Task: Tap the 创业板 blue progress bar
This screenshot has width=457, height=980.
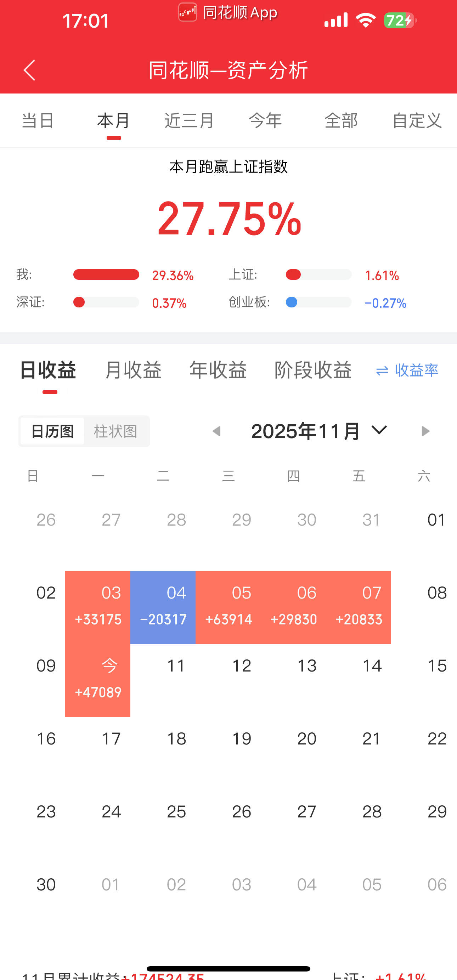Action: point(319,302)
